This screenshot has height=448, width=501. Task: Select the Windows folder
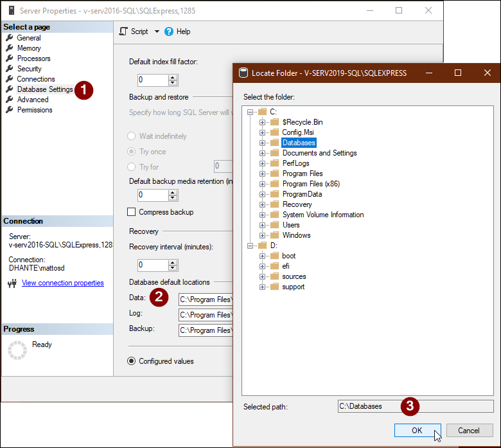(296, 235)
